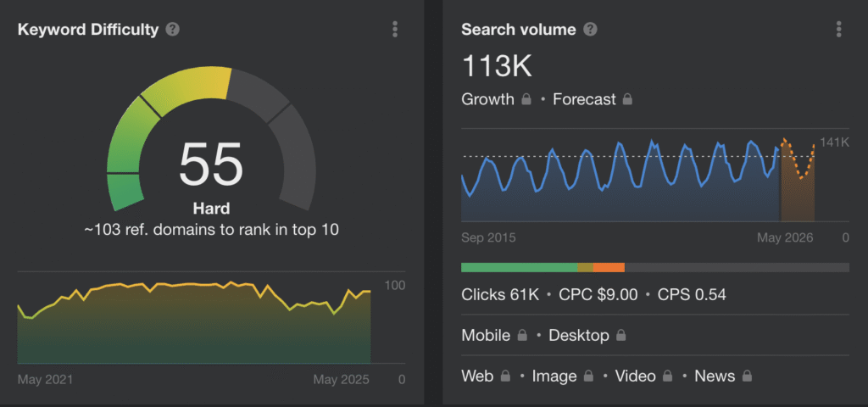Screen dimensions: 868x407
Task: Click the CPC $9.00 value
Action: click(x=598, y=294)
